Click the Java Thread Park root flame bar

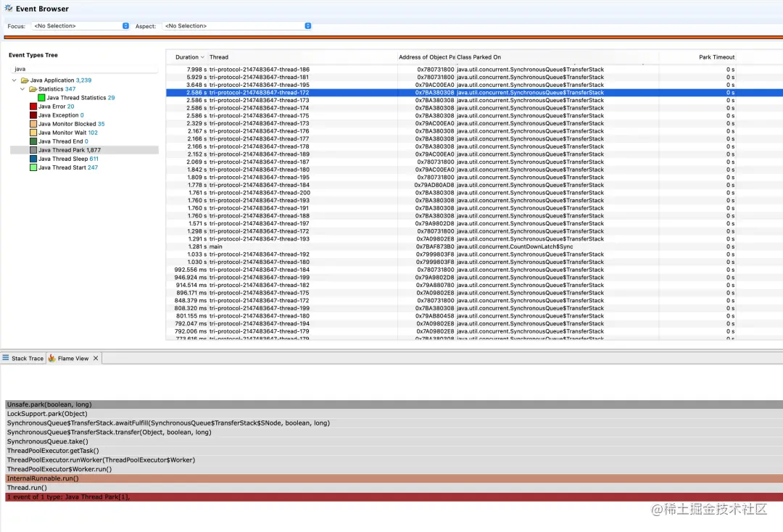coord(394,497)
